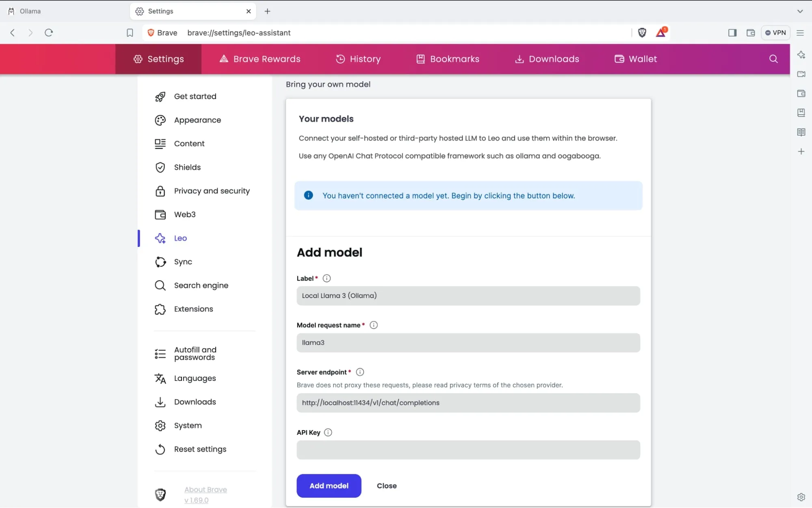Click the Shields icon in sidebar
The height and width of the screenshot is (508, 812).
click(160, 167)
